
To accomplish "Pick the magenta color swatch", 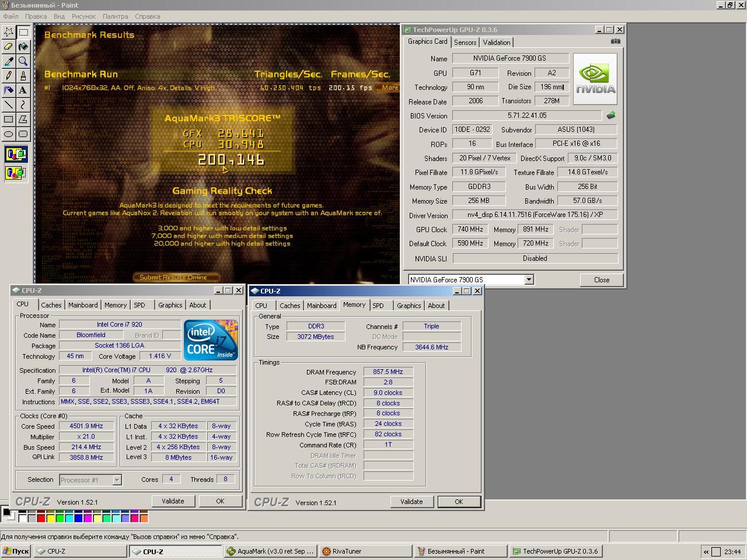I will coord(88,517).
